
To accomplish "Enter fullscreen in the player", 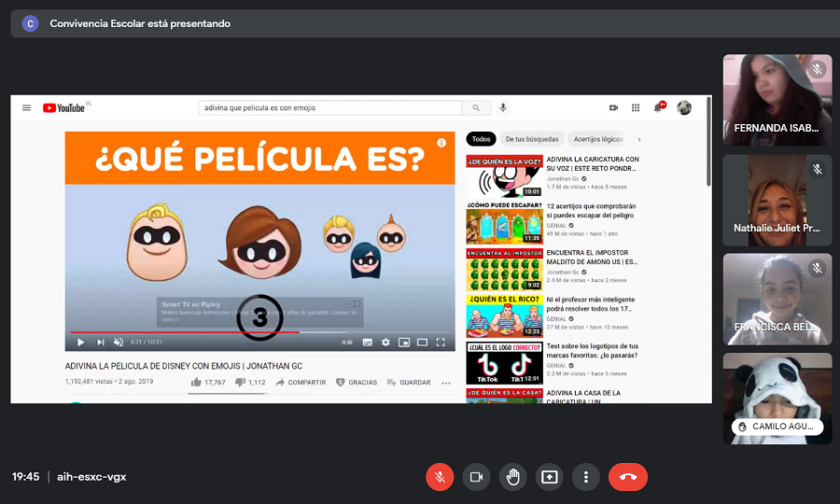I will click(x=441, y=343).
